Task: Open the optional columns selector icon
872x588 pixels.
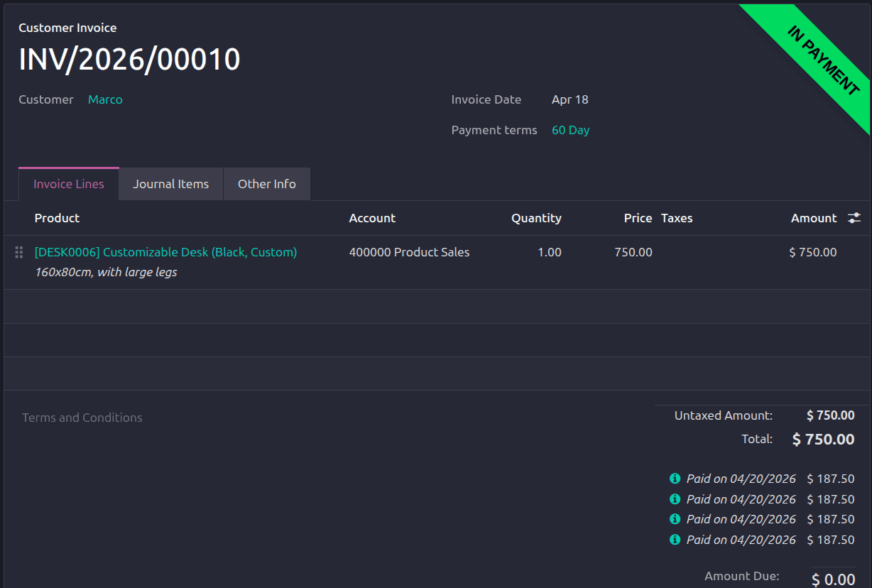Action: (854, 218)
